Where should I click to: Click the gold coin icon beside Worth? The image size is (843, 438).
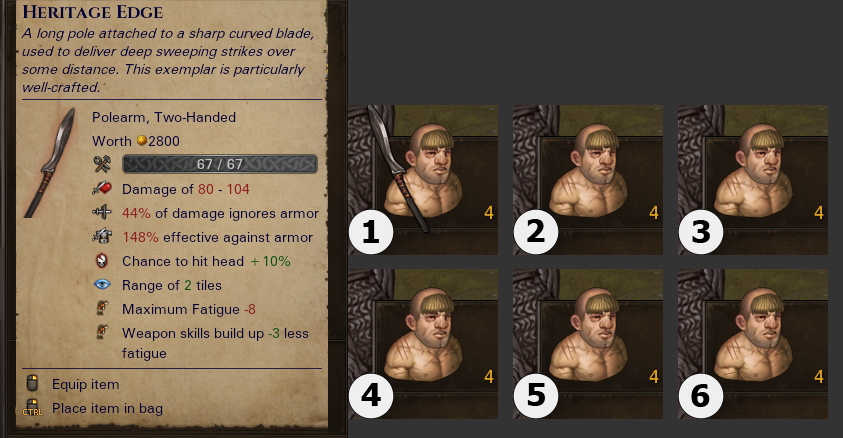141,140
